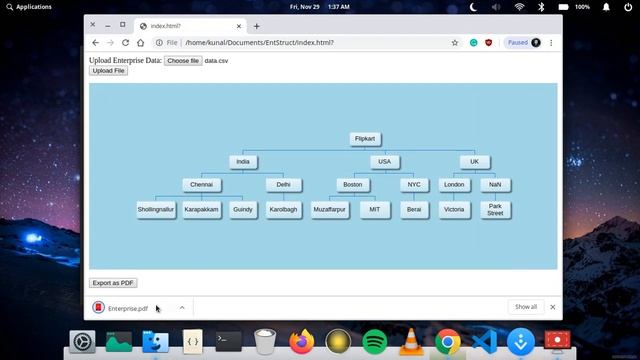Switch to Google Chrome in the dock

coord(447,342)
